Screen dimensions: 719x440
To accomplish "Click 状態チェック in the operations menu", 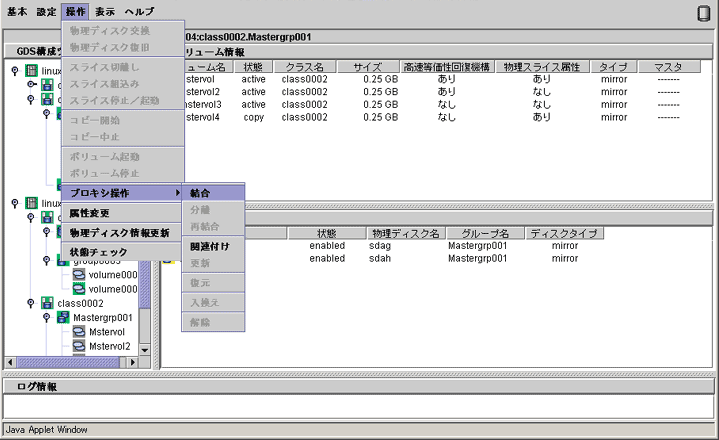I will tap(98, 252).
